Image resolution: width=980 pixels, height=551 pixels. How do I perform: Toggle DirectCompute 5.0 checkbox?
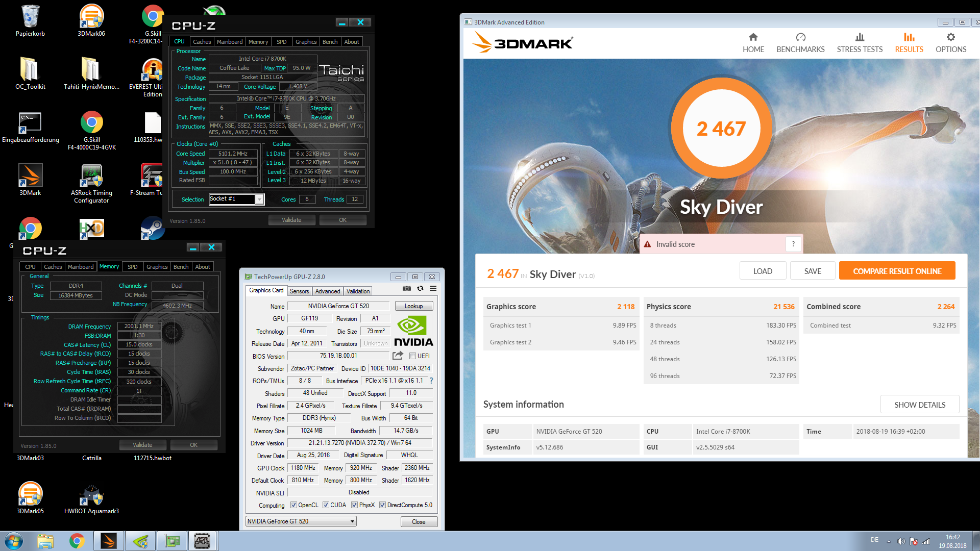click(382, 505)
